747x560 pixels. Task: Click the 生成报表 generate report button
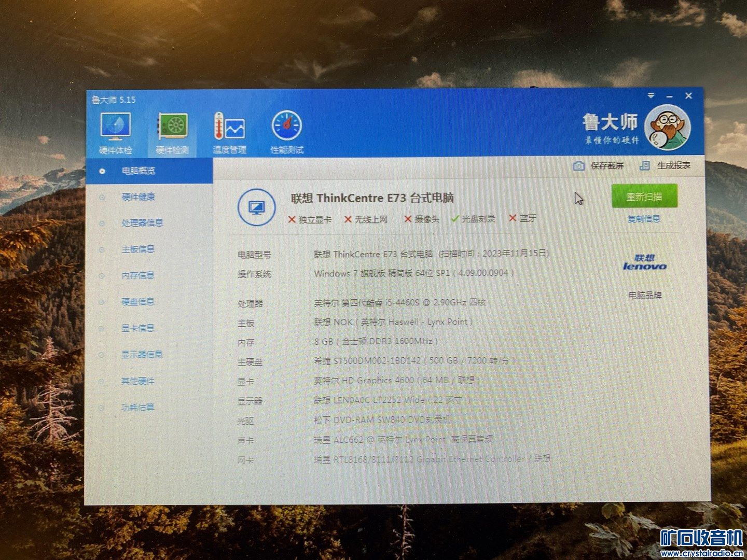pyautogui.click(x=665, y=165)
